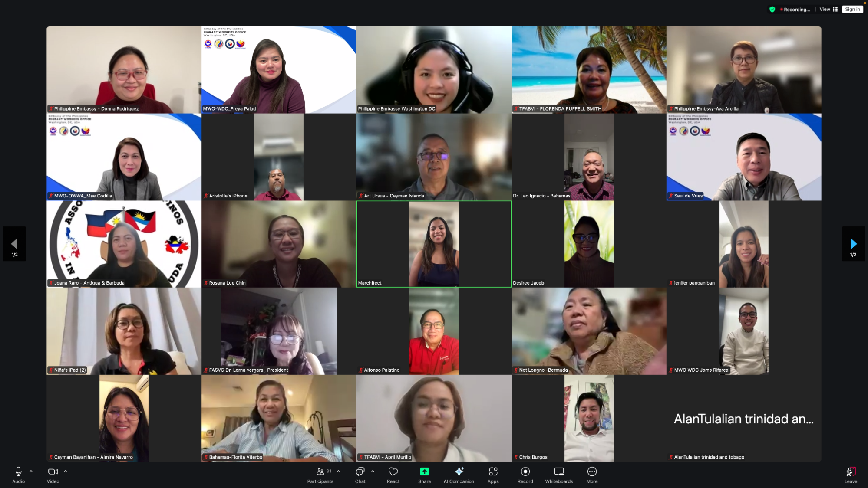
Task: Go to the next participants page arrow
Action: coord(853,243)
